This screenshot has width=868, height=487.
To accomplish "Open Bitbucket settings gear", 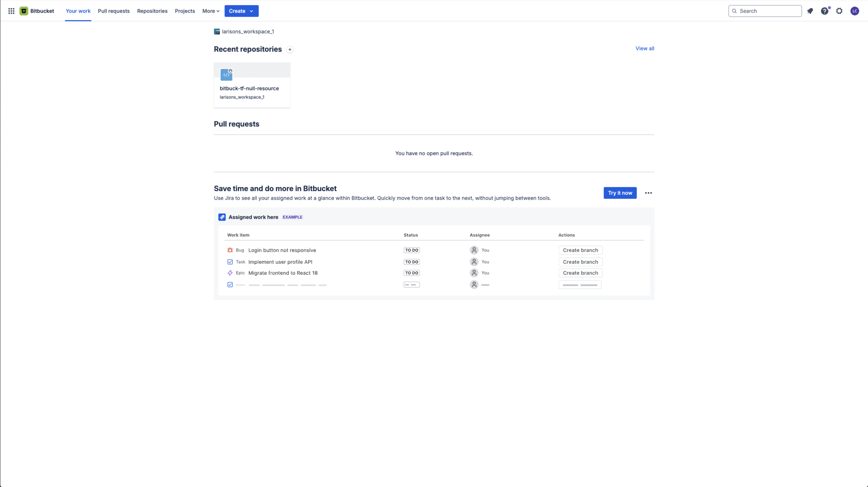I will [x=839, y=11].
